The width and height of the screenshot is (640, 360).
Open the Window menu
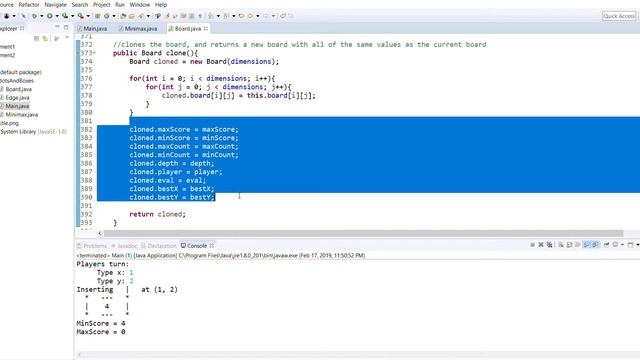point(140,4)
